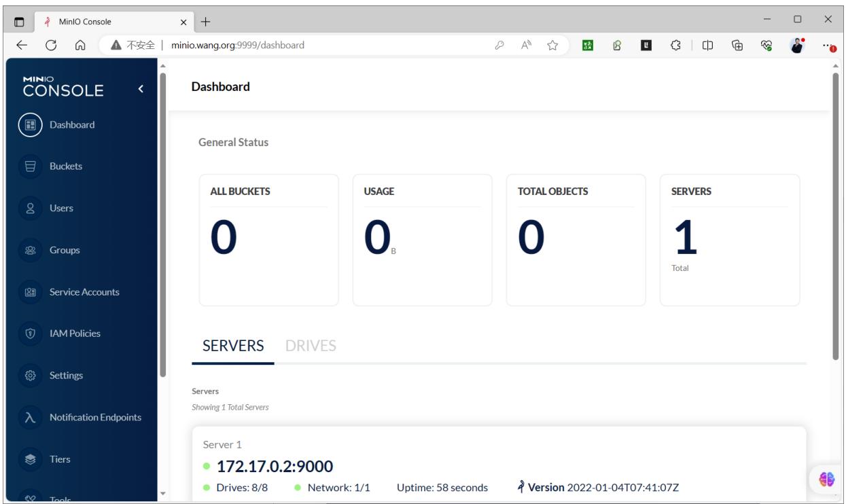The image size is (846, 504).
Task: Click the Network: 1/1 status text
Action: coord(338,488)
